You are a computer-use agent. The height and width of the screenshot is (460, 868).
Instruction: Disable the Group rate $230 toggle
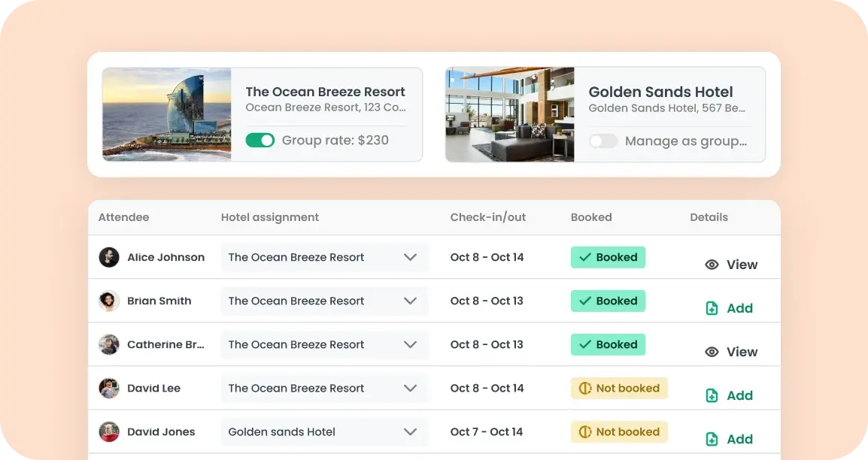[x=260, y=141]
